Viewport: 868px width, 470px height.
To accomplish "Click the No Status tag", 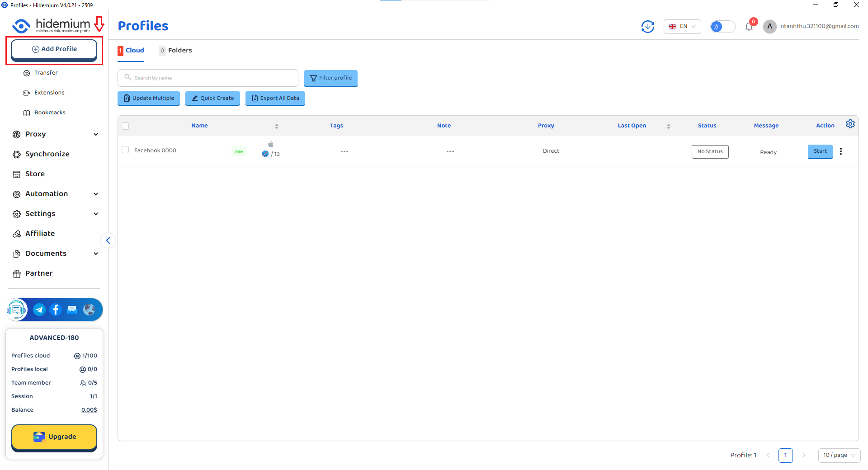I will [710, 151].
